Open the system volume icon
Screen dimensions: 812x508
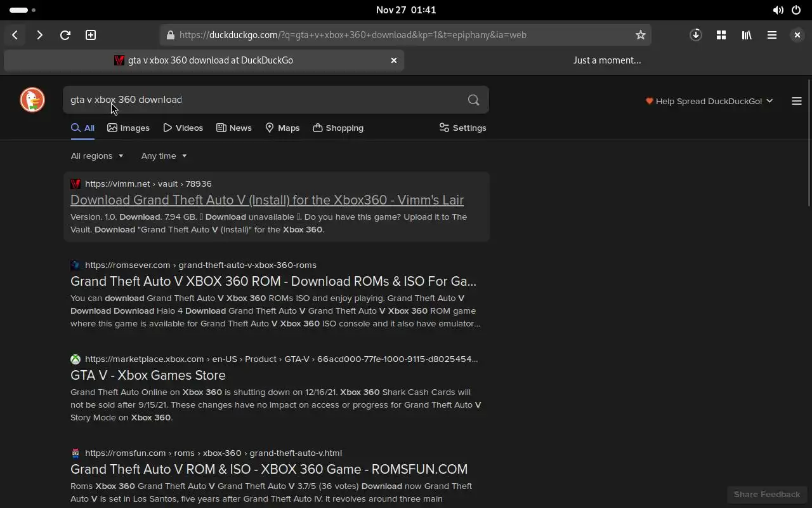click(778, 10)
